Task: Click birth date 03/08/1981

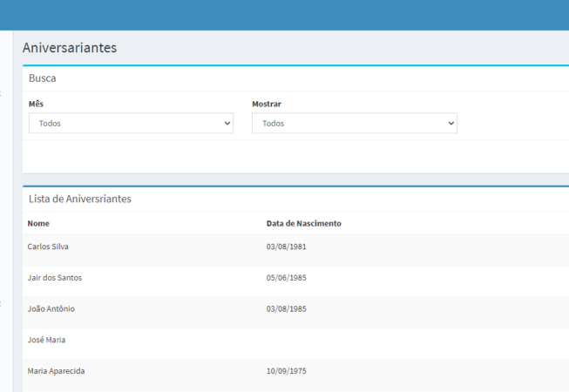Action: point(286,247)
